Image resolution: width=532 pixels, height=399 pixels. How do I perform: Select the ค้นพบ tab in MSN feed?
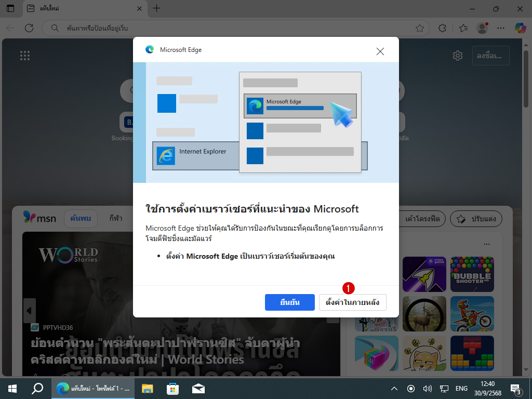[x=81, y=219]
